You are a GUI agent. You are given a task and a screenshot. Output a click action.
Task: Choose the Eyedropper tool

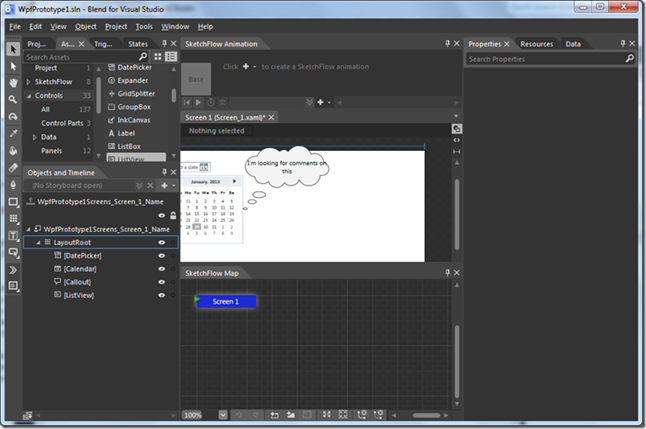(x=13, y=133)
